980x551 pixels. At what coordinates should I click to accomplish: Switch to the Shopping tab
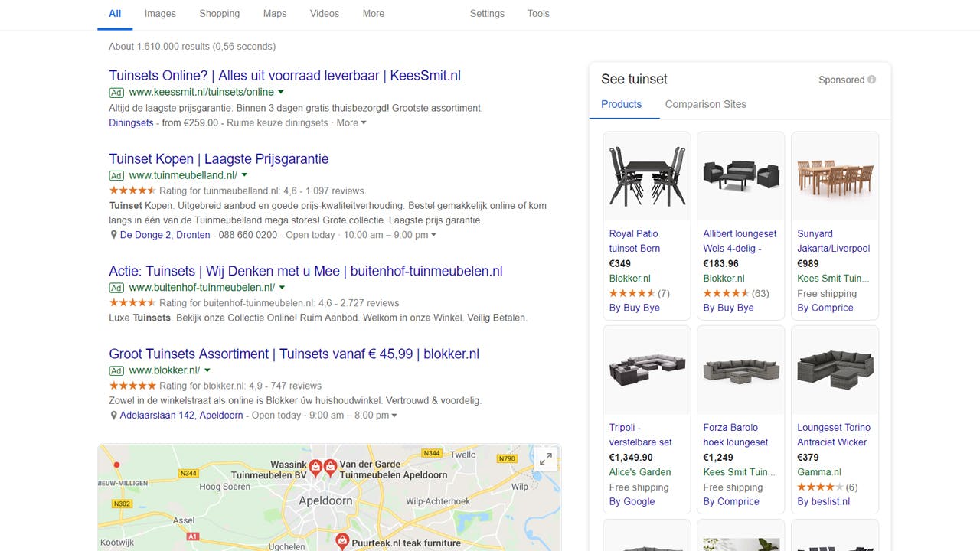tap(220, 14)
